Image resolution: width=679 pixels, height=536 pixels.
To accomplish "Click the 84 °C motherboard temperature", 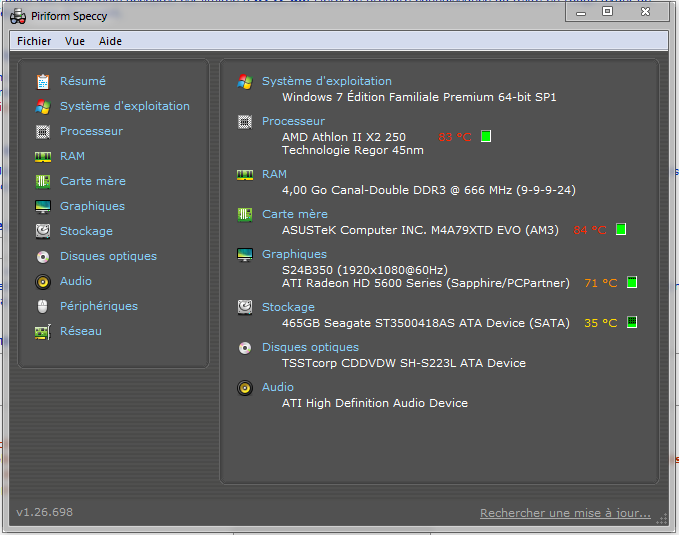I will click(590, 230).
